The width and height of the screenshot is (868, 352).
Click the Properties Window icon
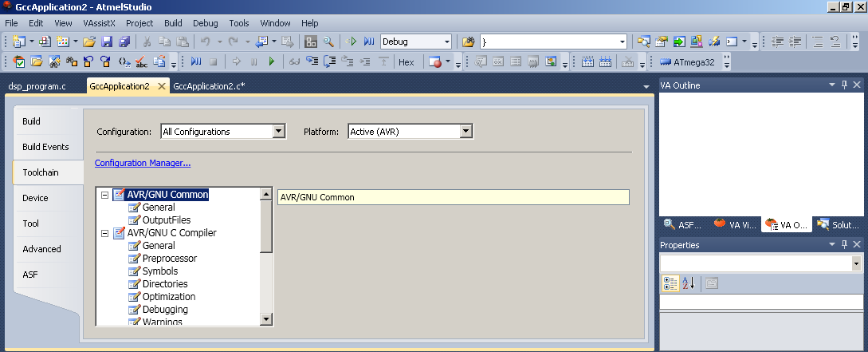[662, 42]
